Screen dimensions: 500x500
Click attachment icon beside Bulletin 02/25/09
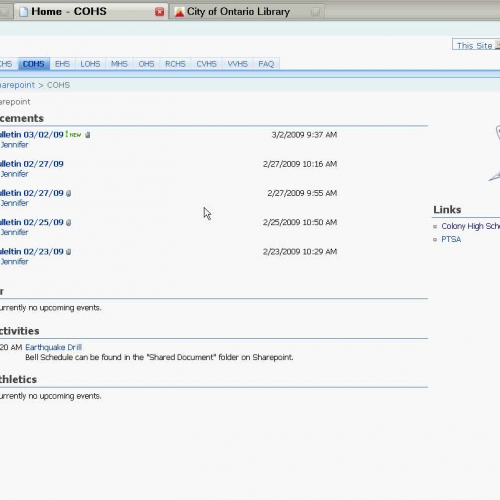[x=69, y=222]
